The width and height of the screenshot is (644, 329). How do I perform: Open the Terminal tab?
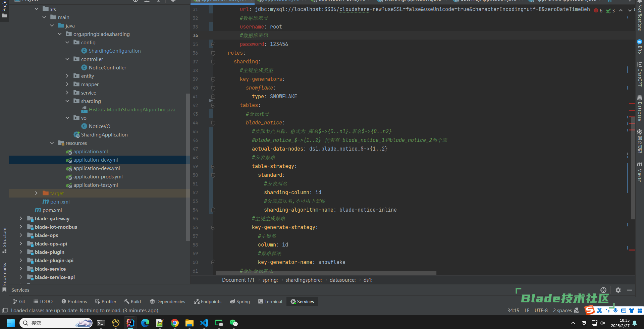tap(270, 301)
